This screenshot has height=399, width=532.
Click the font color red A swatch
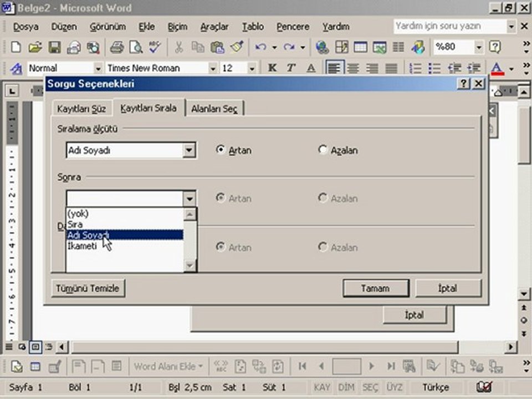(498, 69)
